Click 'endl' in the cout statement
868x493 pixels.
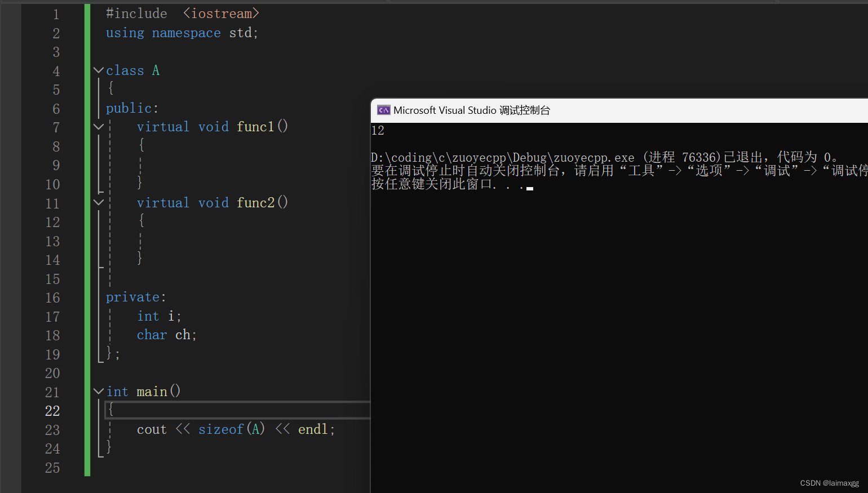[313, 429]
